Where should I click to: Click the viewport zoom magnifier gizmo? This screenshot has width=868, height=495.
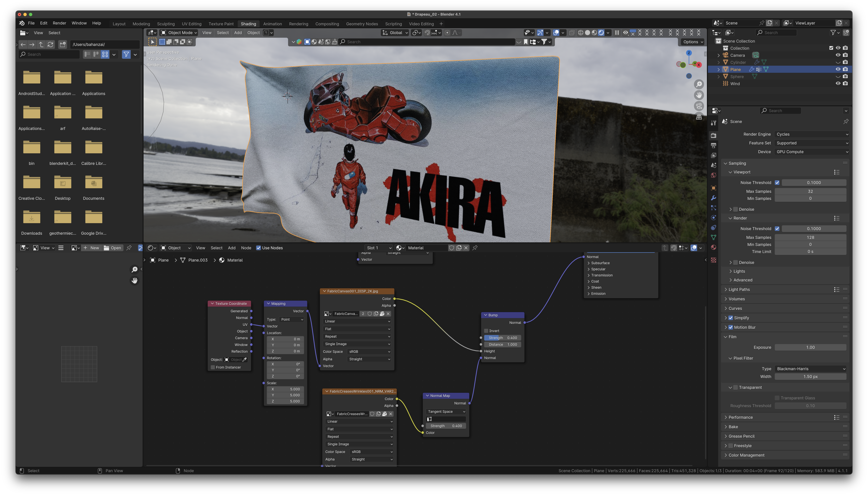[x=699, y=84]
